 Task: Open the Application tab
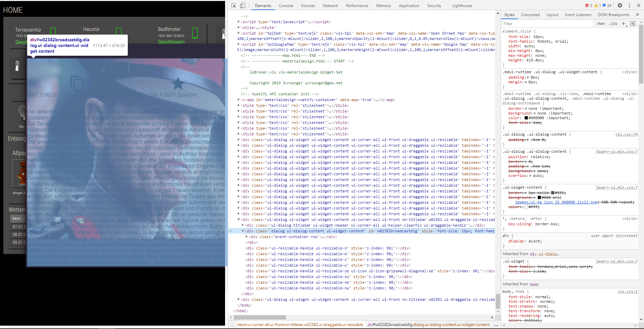(x=409, y=6)
